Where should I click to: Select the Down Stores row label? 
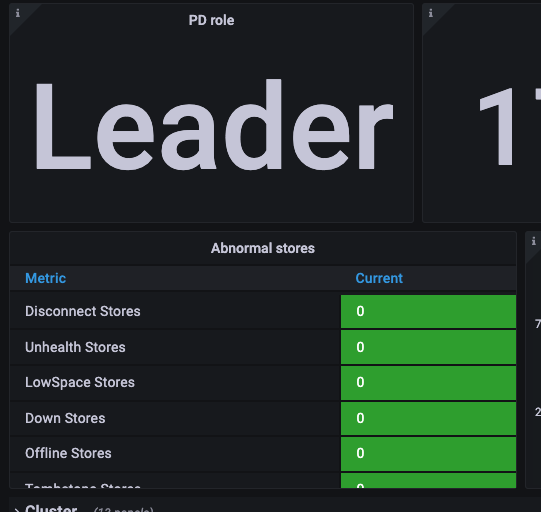65,419
